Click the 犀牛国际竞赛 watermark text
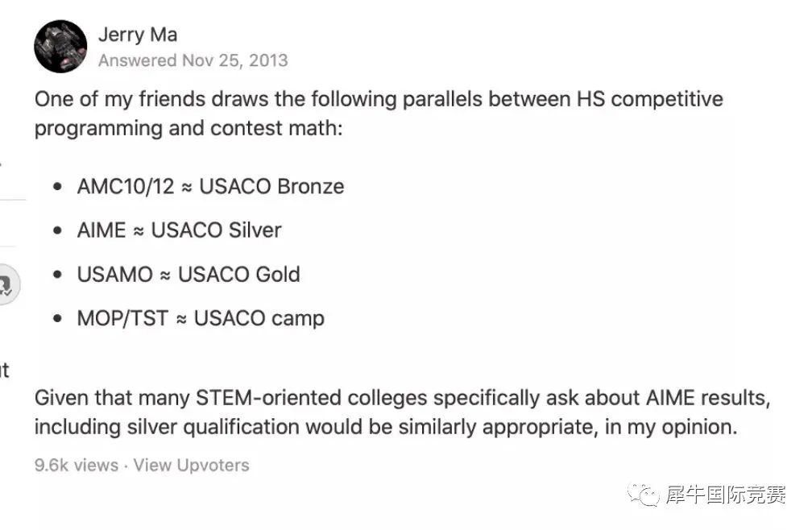The height and width of the screenshot is (530, 812). 726,495
